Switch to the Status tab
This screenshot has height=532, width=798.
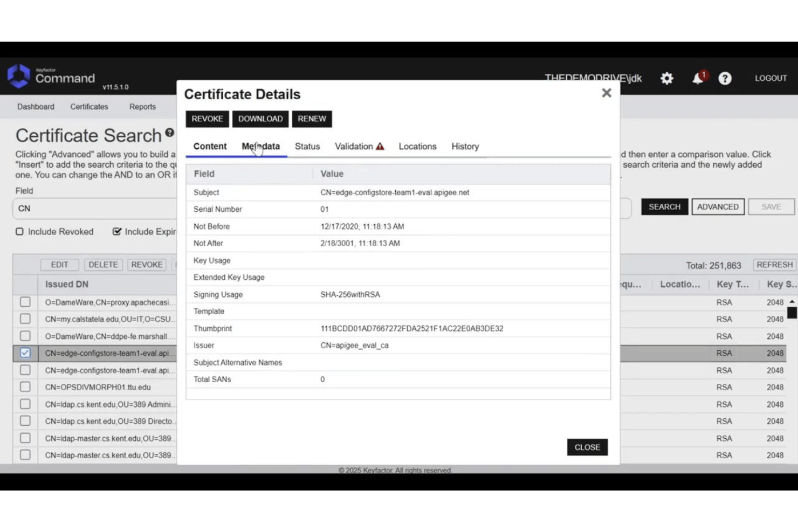(x=307, y=146)
